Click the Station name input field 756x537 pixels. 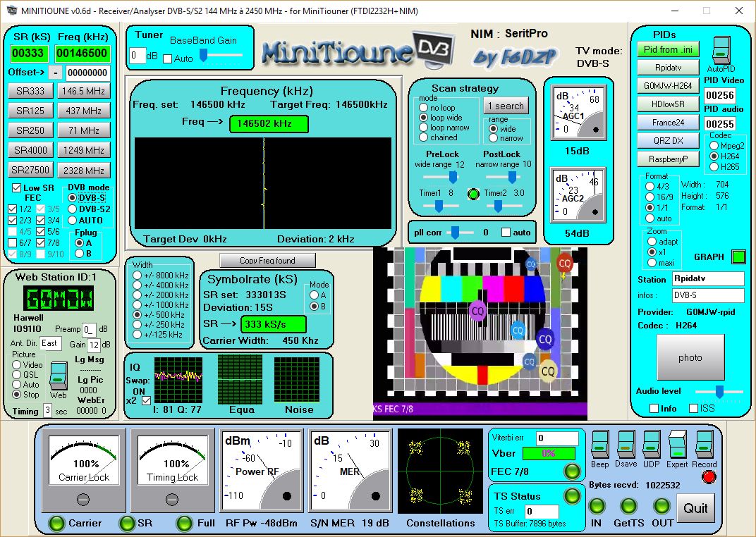[708, 278]
